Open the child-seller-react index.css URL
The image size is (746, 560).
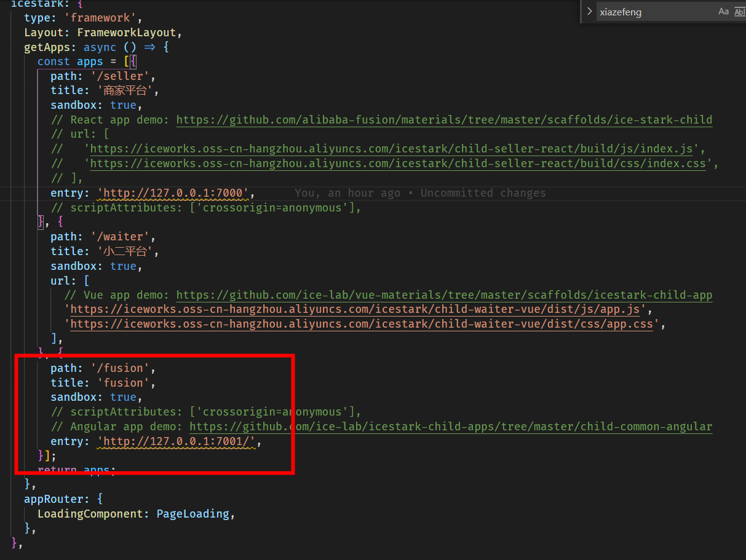tap(398, 164)
